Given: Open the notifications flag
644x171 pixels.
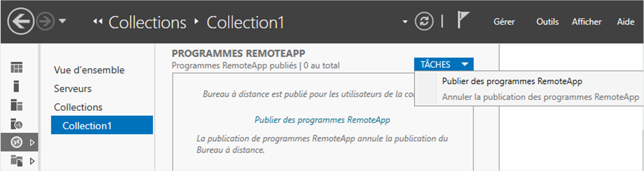Looking at the screenshot, I should 463,20.
